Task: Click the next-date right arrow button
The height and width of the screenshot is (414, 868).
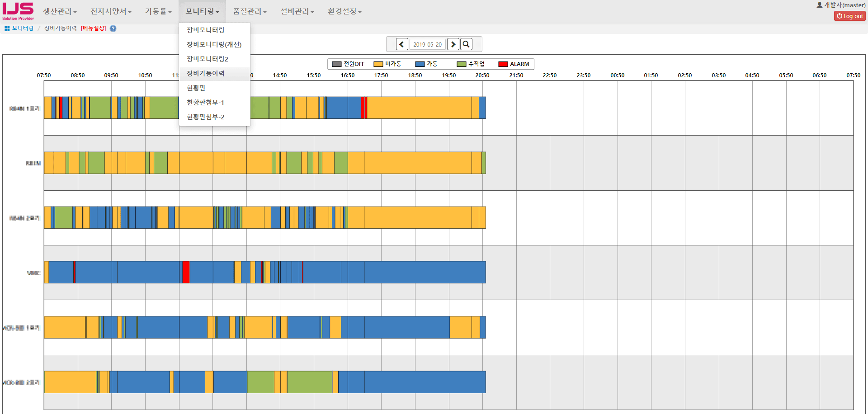Action: click(x=453, y=44)
